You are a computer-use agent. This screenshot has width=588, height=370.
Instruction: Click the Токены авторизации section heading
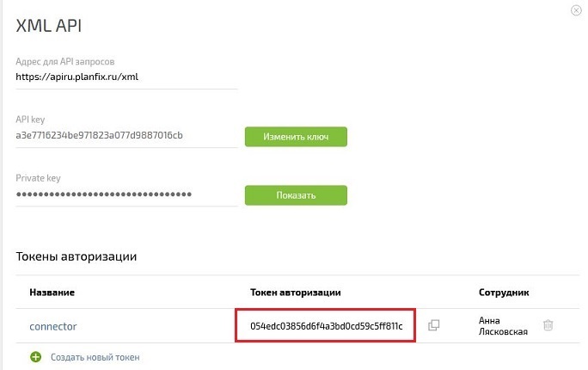(77, 256)
